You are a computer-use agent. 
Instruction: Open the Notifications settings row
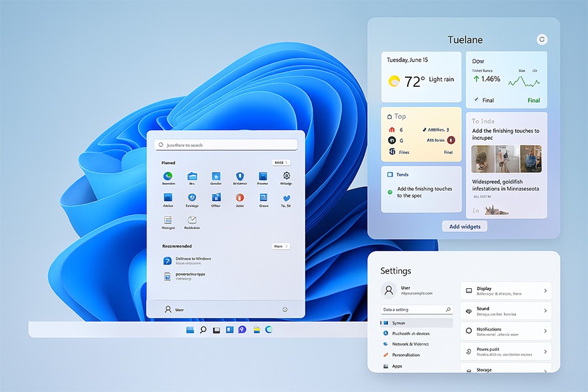tap(506, 331)
